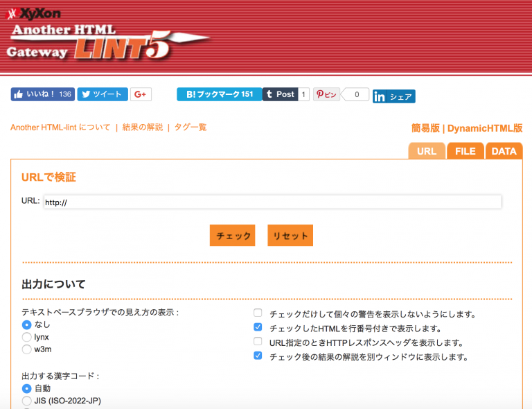Open the タグ一覧 link
Image resolution: width=532 pixels, height=409 pixels.
[190, 128]
